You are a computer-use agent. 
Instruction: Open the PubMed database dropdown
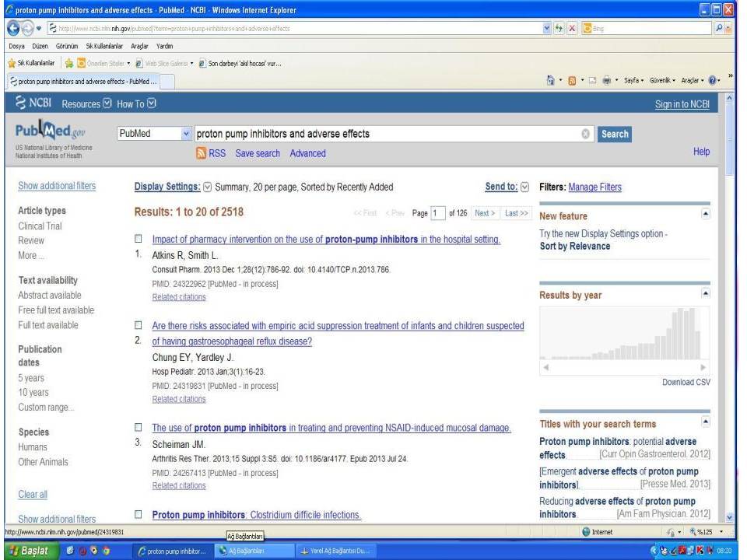coord(154,134)
